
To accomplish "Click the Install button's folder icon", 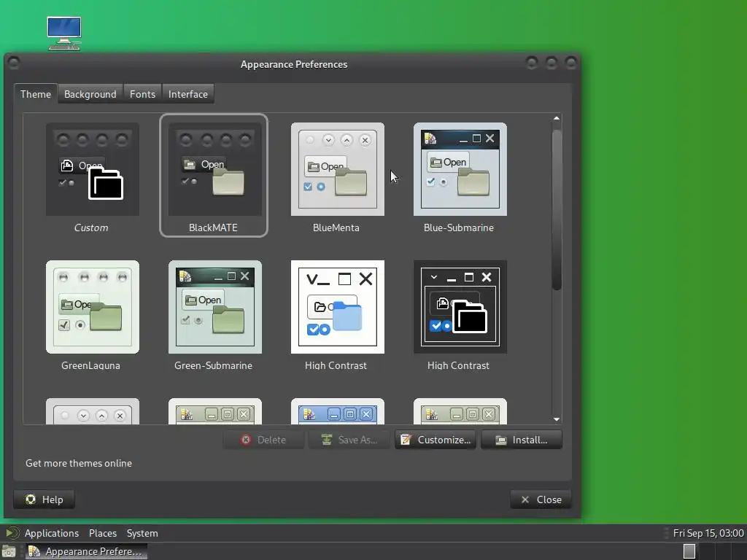I will [x=501, y=440].
